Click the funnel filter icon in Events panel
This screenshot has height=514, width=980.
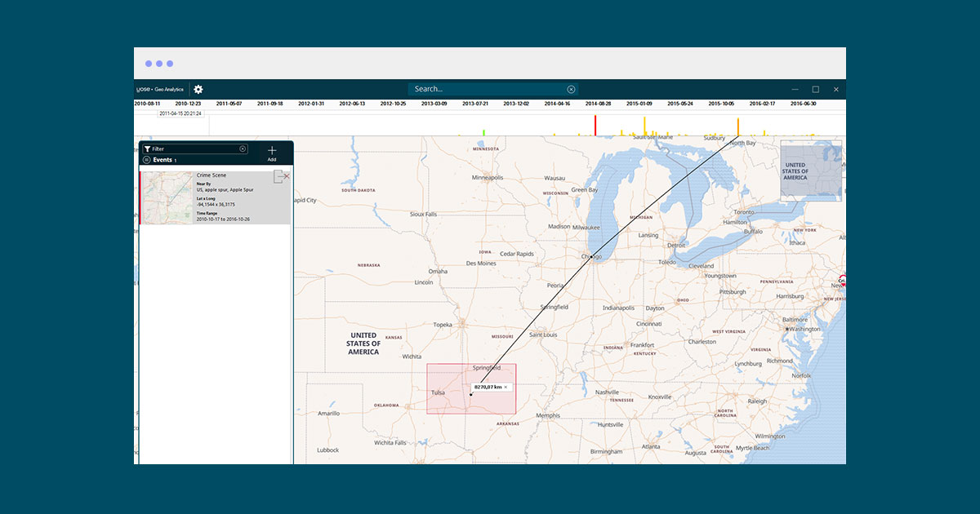(x=147, y=149)
